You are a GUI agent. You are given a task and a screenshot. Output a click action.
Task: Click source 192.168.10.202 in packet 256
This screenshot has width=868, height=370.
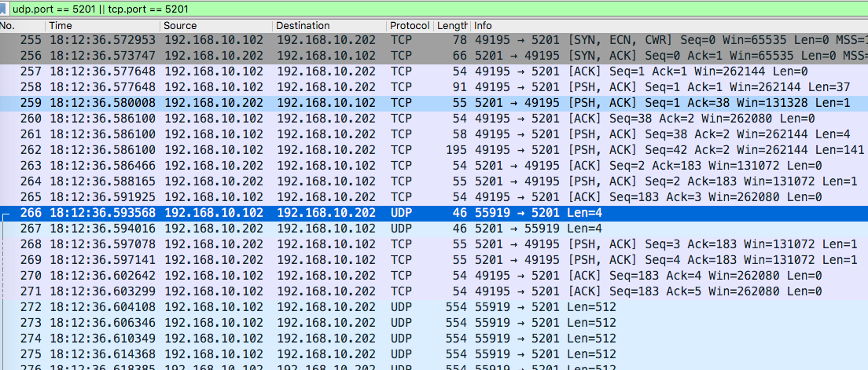tap(213, 56)
